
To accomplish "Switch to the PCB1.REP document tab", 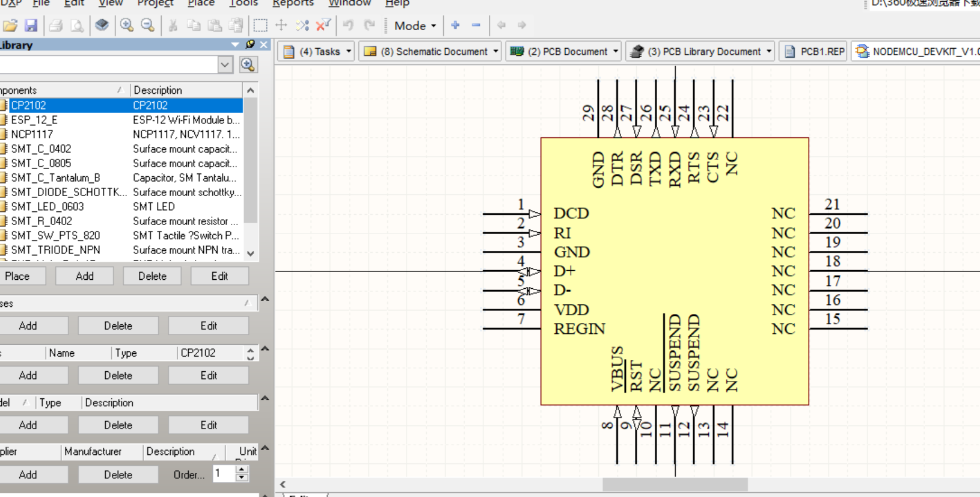I will point(814,52).
